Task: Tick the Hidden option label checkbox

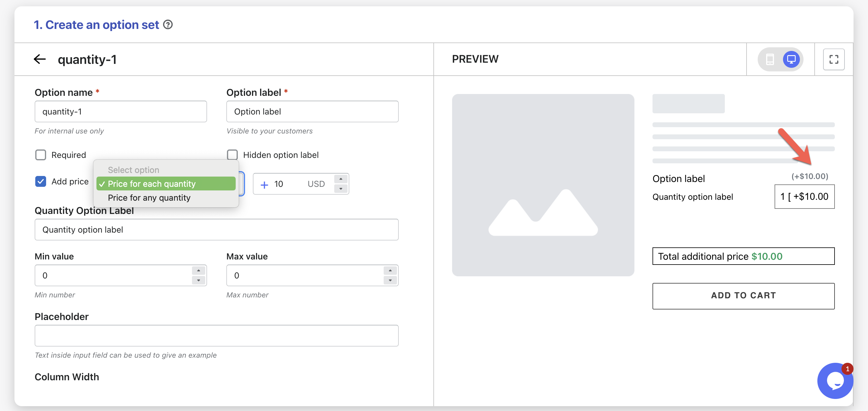Action: coord(232,155)
